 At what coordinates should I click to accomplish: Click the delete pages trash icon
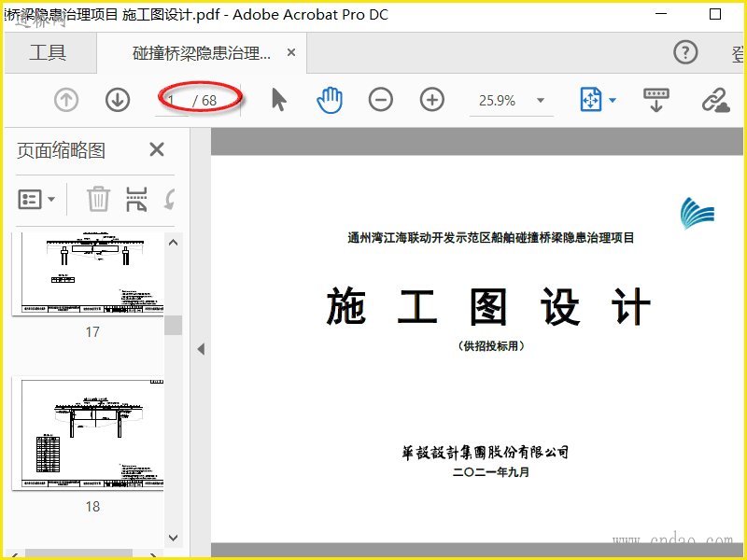(x=98, y=199)
